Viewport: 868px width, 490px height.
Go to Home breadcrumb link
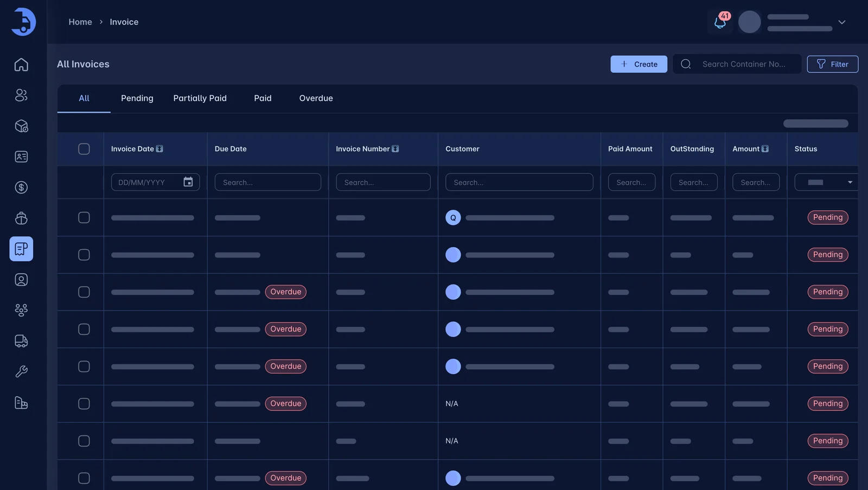80,22
